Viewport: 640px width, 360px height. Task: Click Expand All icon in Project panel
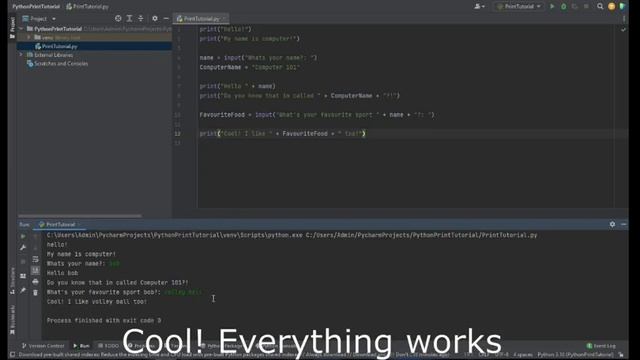click(x=129, y=18)
